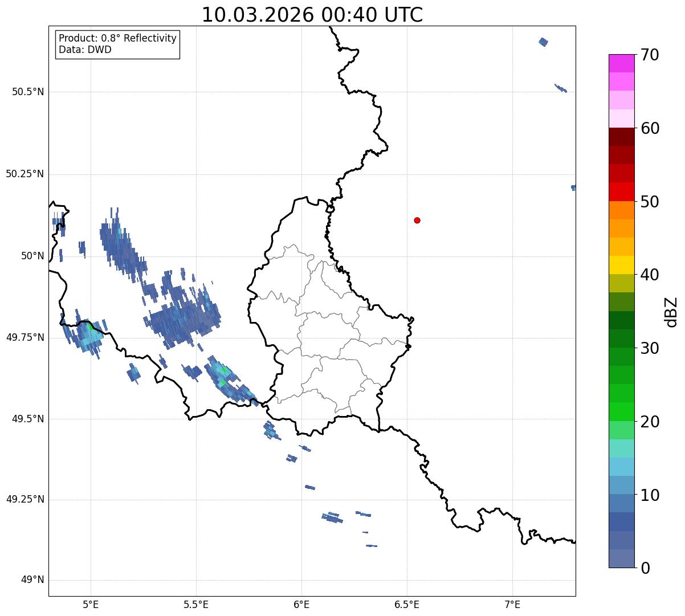Click the 'dBZ' colorbar axis label
The height and width of the screenshot is (616, 685).
click(x=671, y=311)
